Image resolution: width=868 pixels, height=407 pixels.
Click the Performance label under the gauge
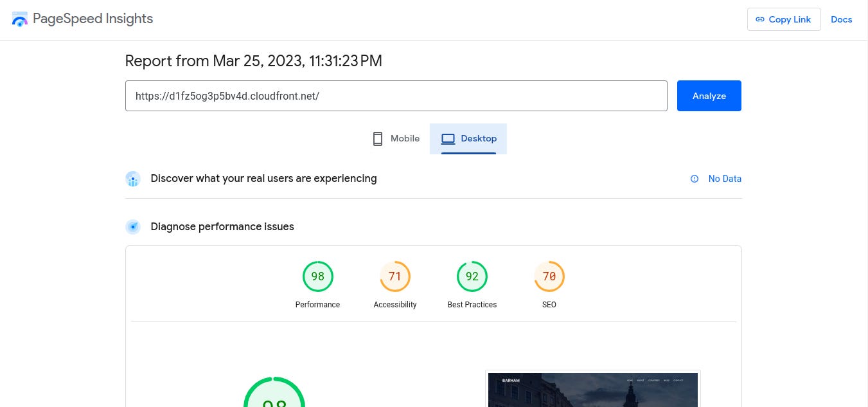click(x=317, y=305)
